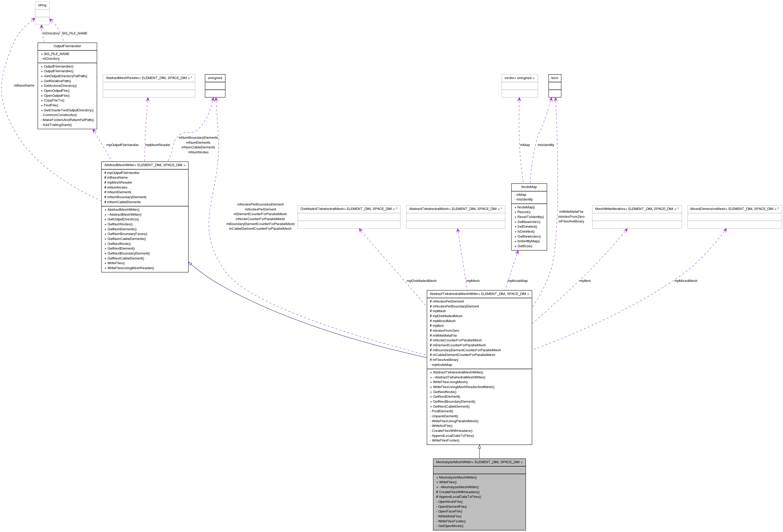Click FindFile() method entry
The width and height of the screenshot is (783, 532).
(x=50, y=105)
